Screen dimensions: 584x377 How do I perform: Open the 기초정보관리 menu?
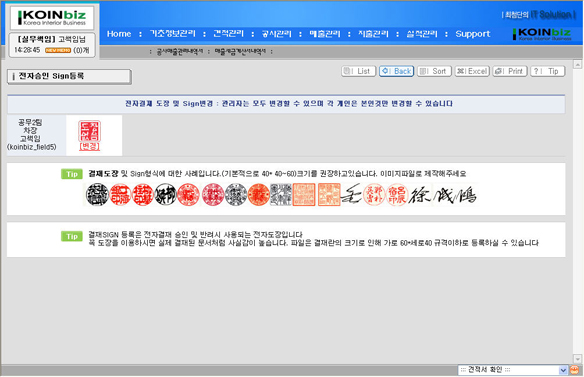[x=172, y=34]
